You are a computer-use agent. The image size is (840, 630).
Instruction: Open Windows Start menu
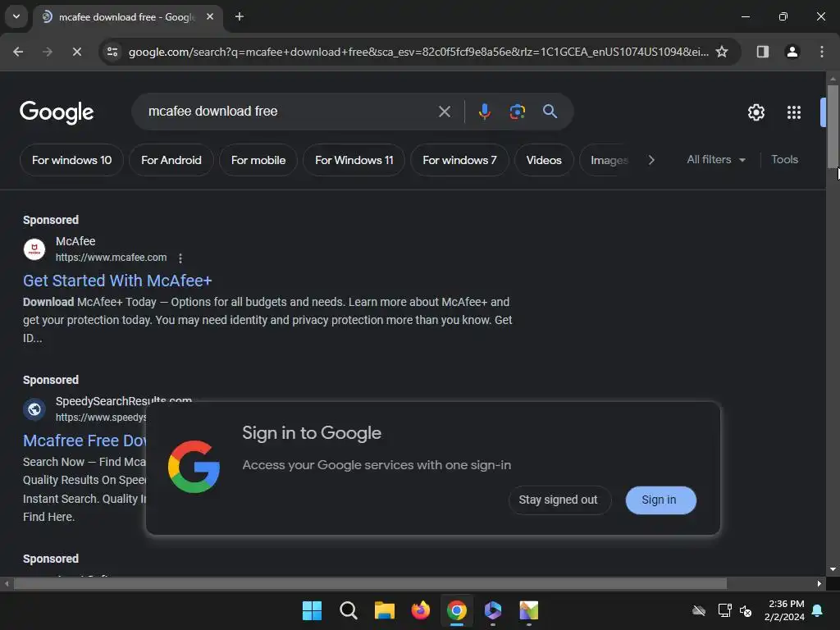pyautogui.click(x=312, y=610)
